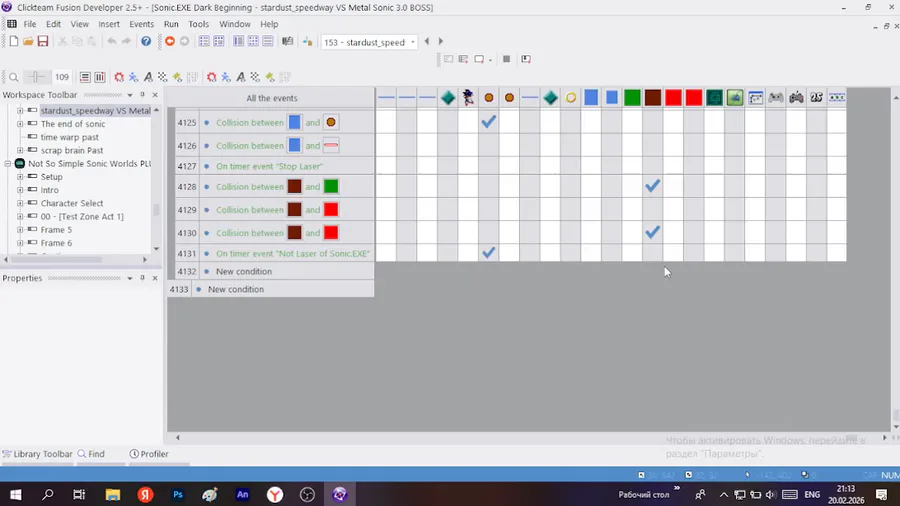The width and height of the screenshot is (900, 506).
Task: Pin the Properties panel
Action: [x=142, y=278]
